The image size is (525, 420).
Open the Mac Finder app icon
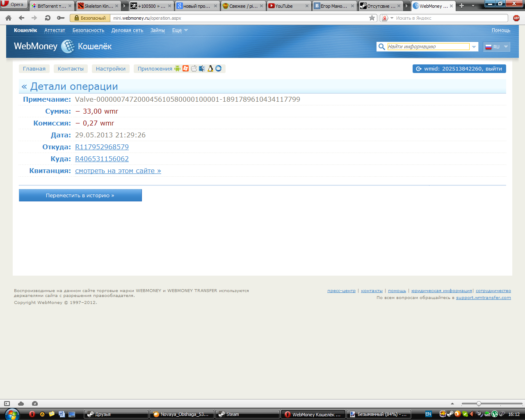coord(202,68)
